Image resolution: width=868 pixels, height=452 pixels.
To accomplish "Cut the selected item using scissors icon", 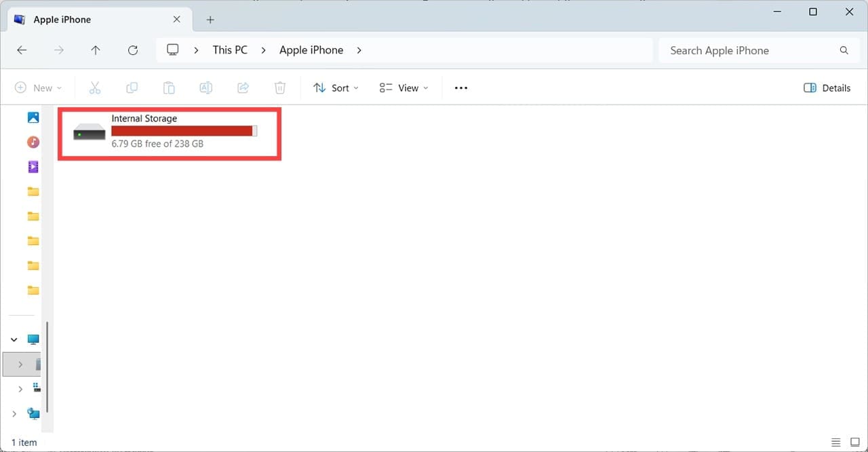I will point(95,88).
